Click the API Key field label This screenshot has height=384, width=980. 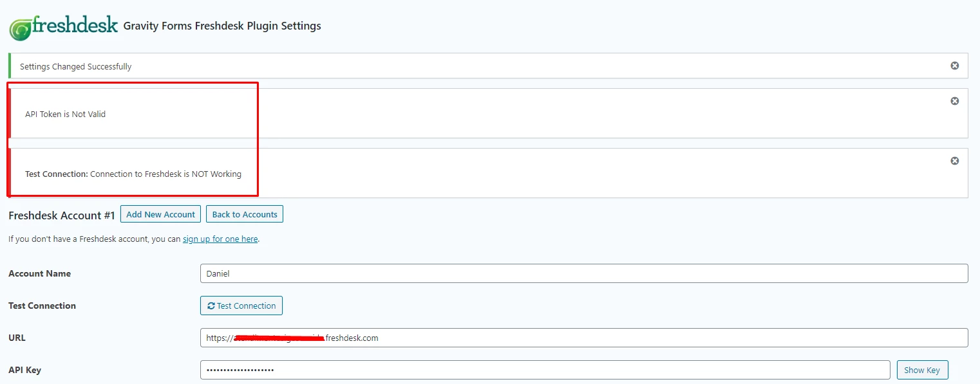[x=25, y=370]
